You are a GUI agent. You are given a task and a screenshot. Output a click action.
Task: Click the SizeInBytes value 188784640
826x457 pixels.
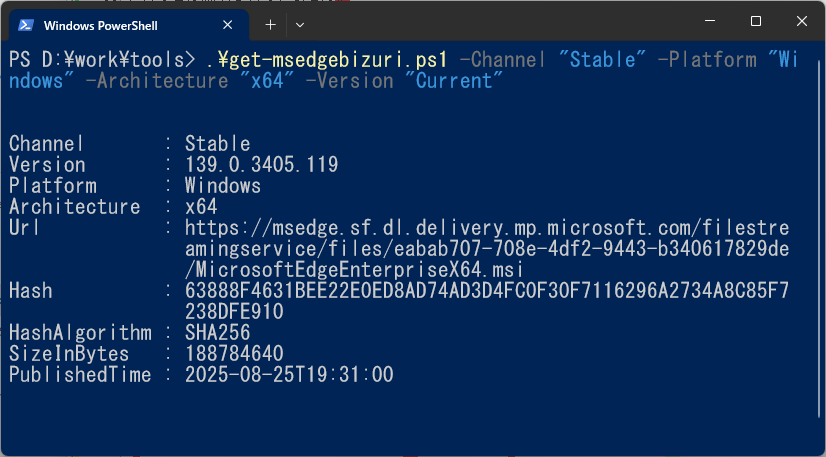coord(234,354)
